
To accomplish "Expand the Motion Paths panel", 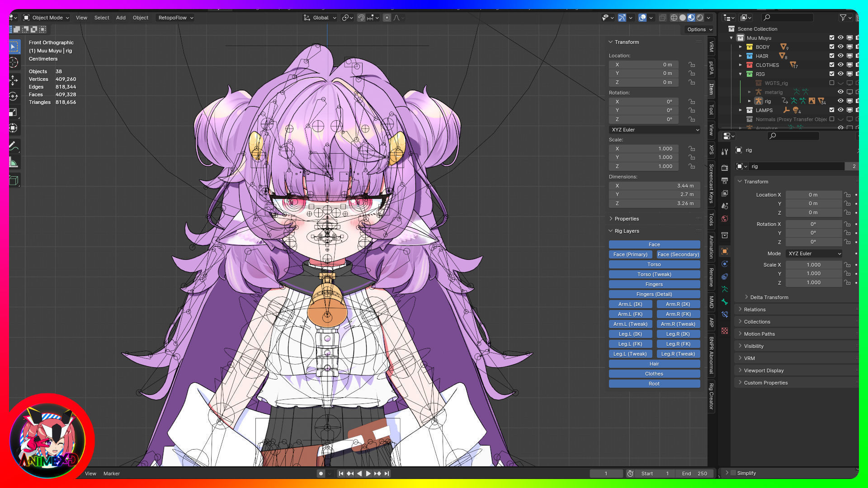I will [759, 334].
